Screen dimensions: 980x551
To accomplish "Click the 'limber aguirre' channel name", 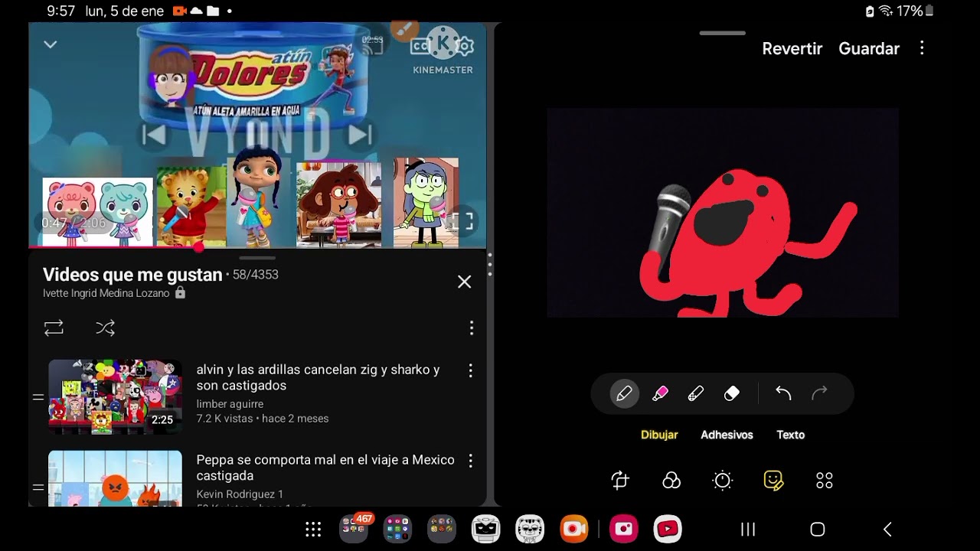I will (x=230, y=403).
